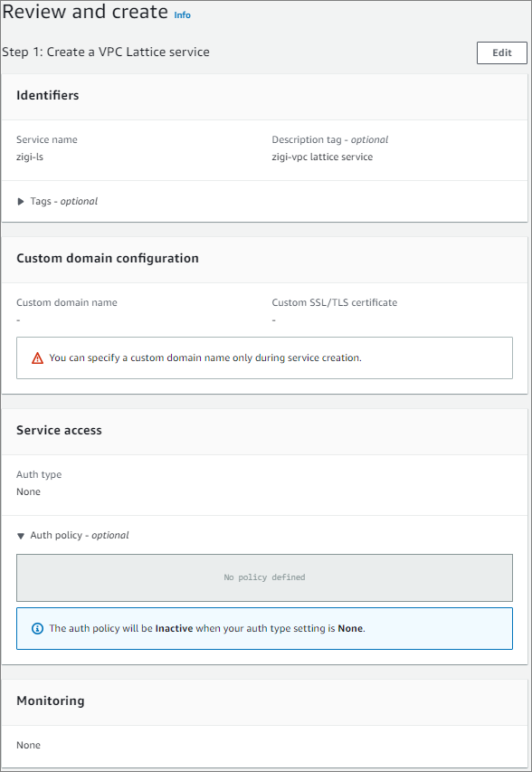
Task: Click the red warning triangle icon
Action: (37, 358)
